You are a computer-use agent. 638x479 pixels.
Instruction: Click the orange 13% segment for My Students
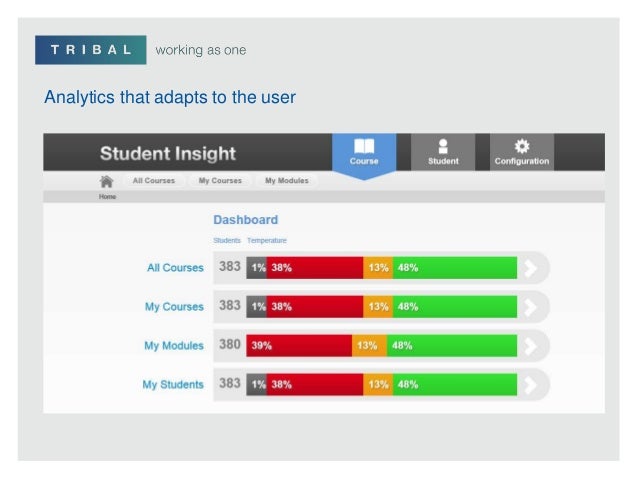point(378,384)
